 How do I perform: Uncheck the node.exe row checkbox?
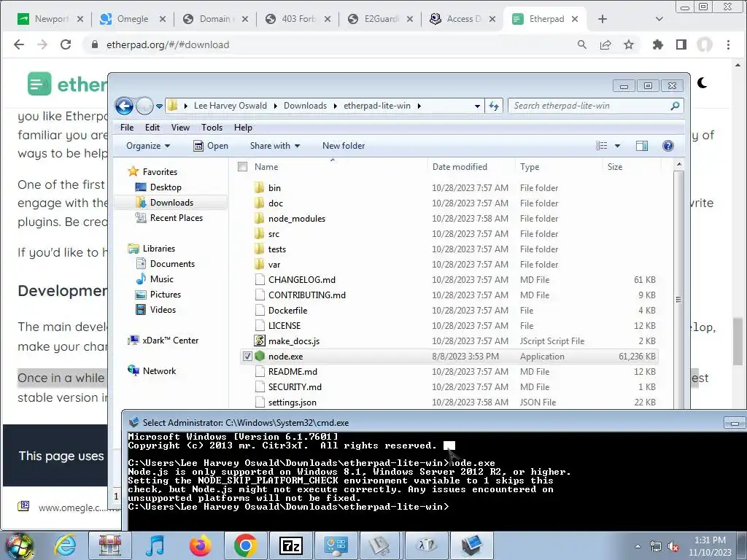point(247,356)
